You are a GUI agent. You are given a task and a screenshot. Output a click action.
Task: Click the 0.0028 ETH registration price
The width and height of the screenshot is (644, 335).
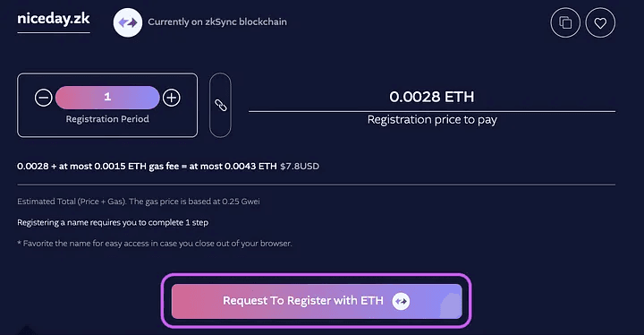(432, 97)
